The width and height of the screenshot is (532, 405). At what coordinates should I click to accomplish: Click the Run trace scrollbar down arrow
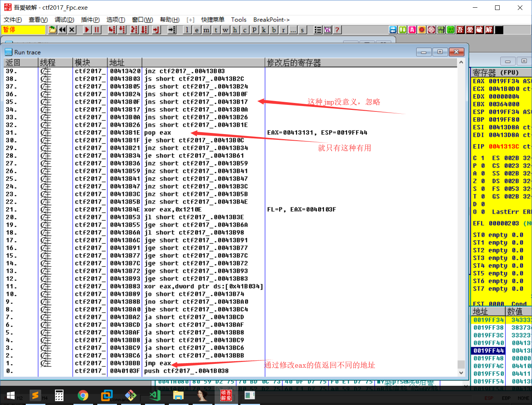pos(461,373)
